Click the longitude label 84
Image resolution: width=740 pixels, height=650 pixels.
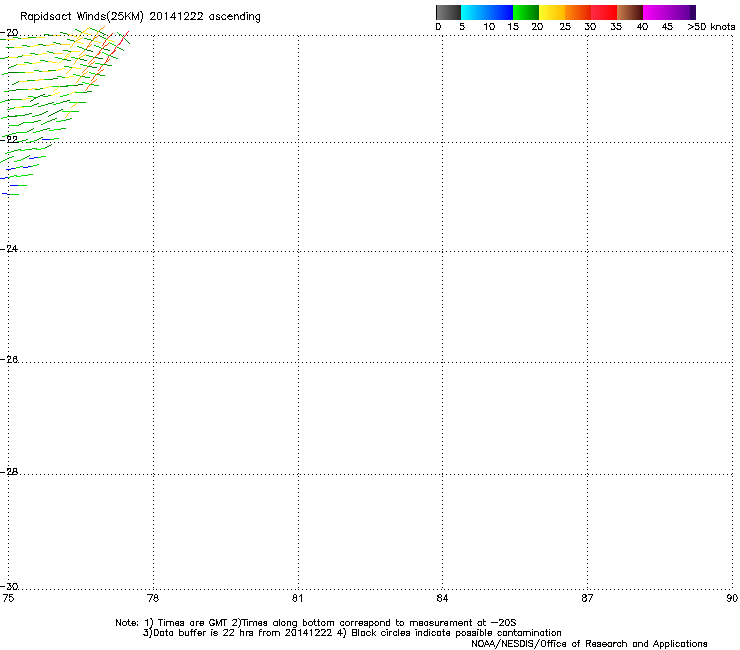pos(442,599)
